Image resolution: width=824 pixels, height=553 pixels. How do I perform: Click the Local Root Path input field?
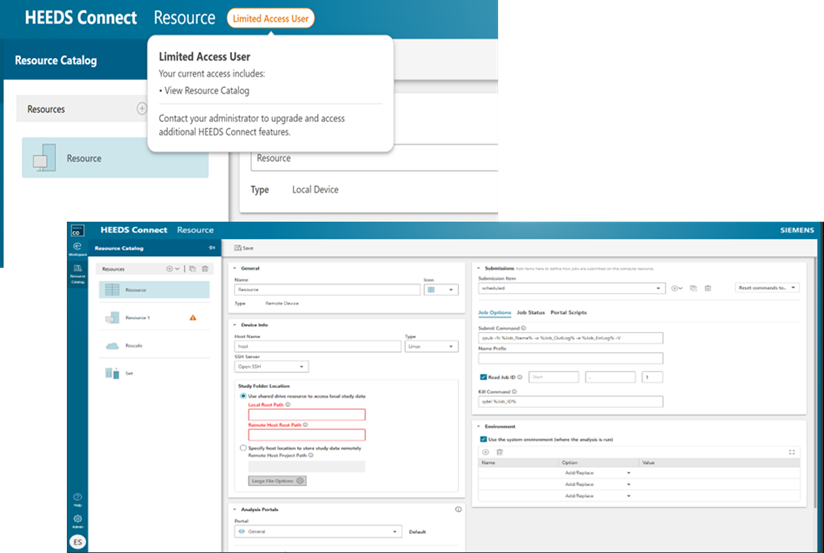click(x=306, y=415)
